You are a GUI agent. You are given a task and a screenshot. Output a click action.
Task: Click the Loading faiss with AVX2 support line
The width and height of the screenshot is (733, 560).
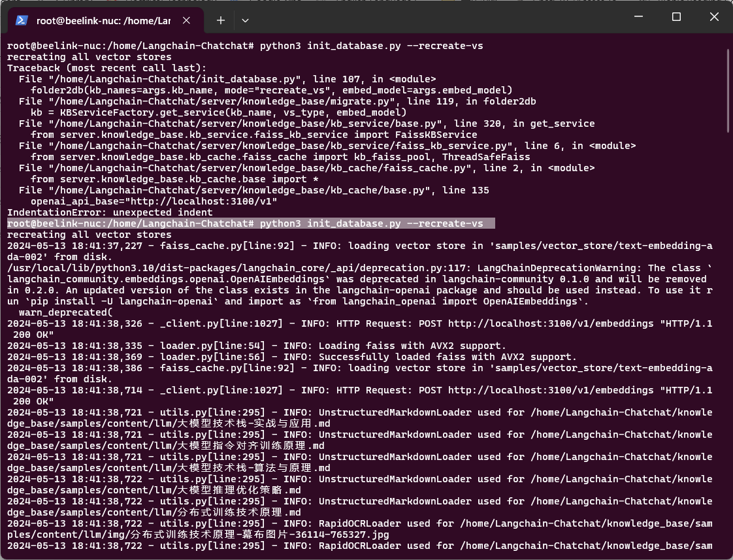(412, 346)
